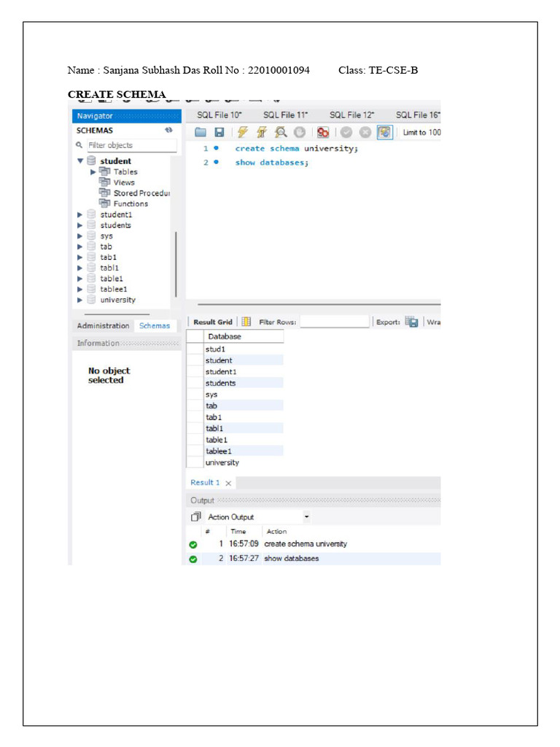Select the show databases output row
Image resolution: width=560 pixels, height=747 pixels.
tap(314, 558)
